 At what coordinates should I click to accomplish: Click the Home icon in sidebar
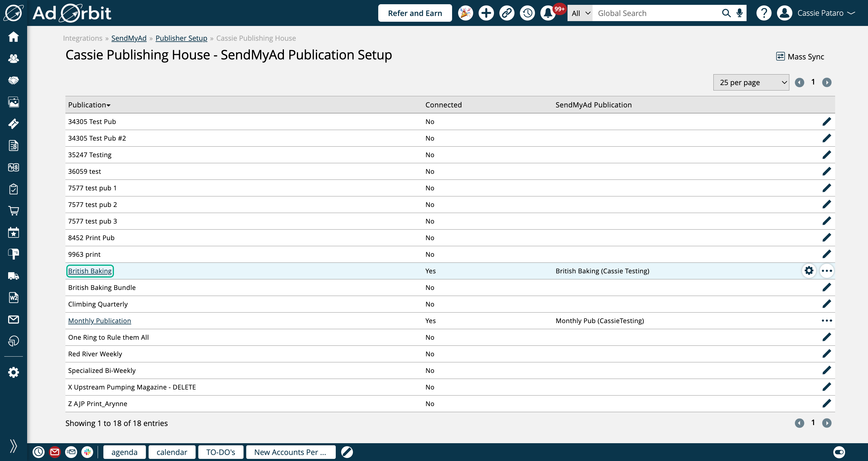pyautogui.click(x=14, y=37)
